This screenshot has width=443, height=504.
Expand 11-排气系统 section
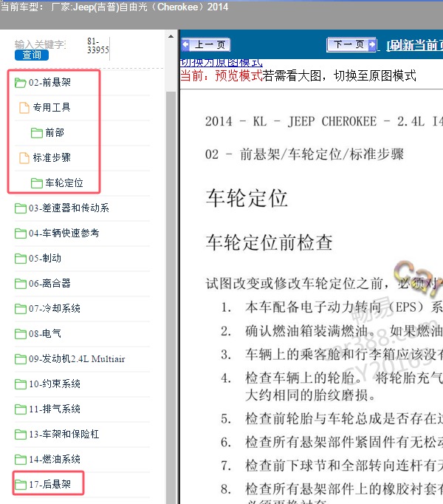[x=55, y=409]
